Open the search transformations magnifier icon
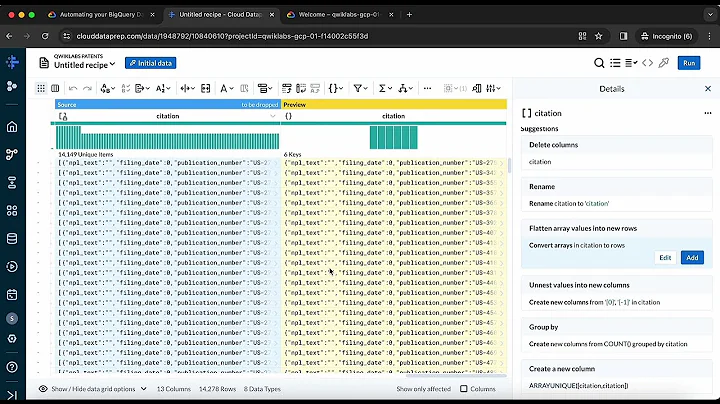This screenshot has height=404, width=720. coord(599,63)
